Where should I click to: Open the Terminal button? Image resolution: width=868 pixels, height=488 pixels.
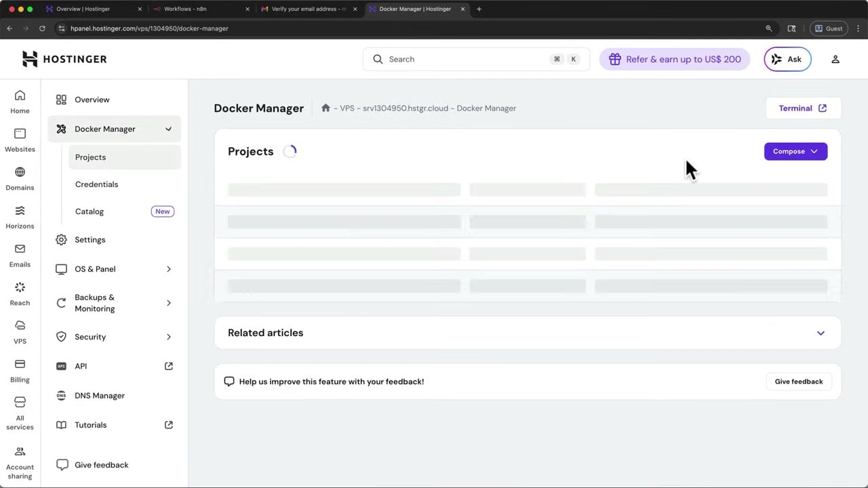(803, 108)
